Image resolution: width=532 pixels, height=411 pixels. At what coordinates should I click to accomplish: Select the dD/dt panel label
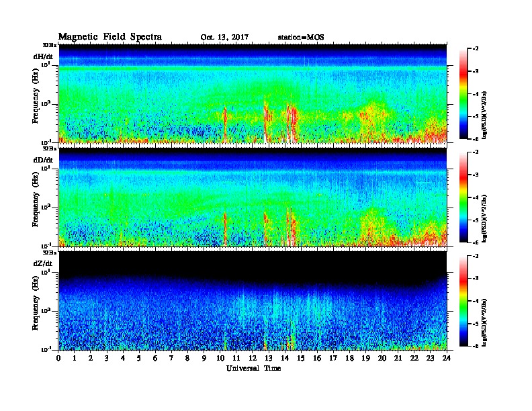pyautogui.click(x=43, y=160)
